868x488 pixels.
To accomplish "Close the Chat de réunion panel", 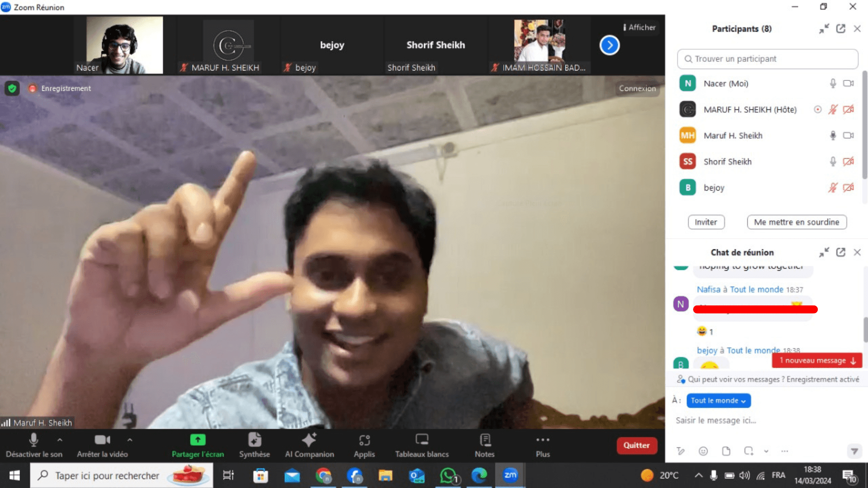I will click(x=857, y=252).
